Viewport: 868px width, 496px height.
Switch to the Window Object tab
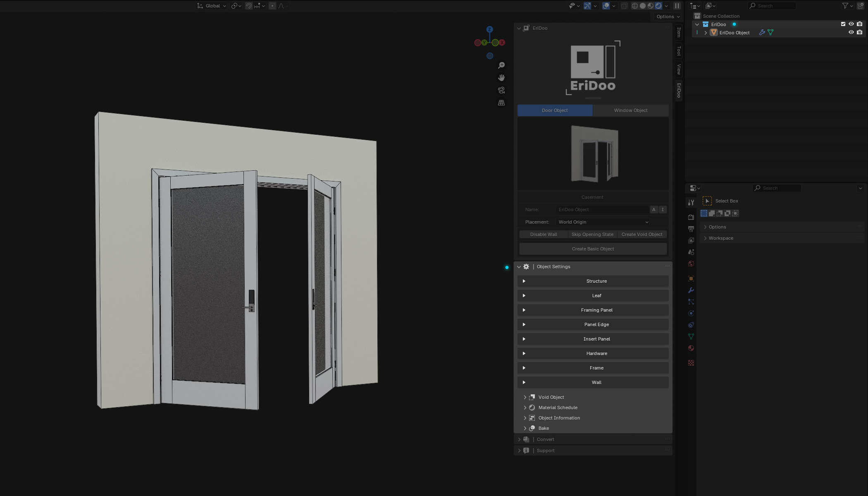pyautogui.click(x=630, y=110)
